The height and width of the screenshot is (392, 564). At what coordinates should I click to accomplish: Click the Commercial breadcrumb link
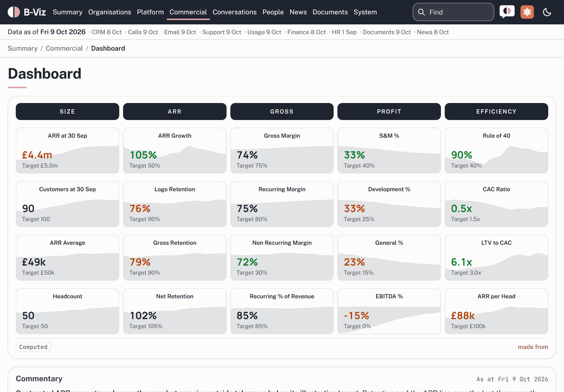point(64,48)
